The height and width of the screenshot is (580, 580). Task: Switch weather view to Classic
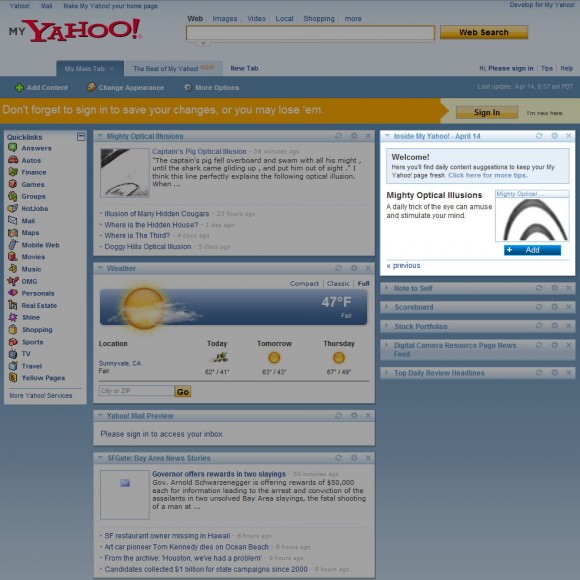click(338, 284)
